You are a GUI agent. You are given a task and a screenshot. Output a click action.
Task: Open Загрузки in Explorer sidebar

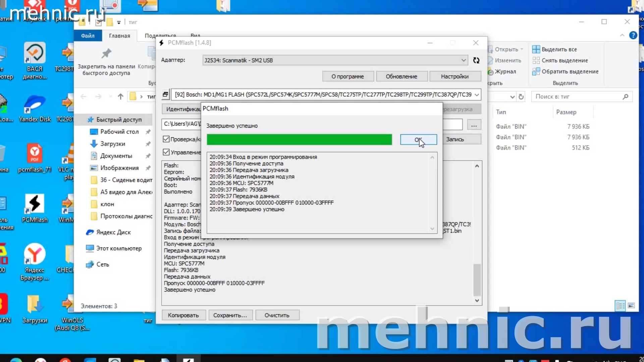(x=113, y=144)
